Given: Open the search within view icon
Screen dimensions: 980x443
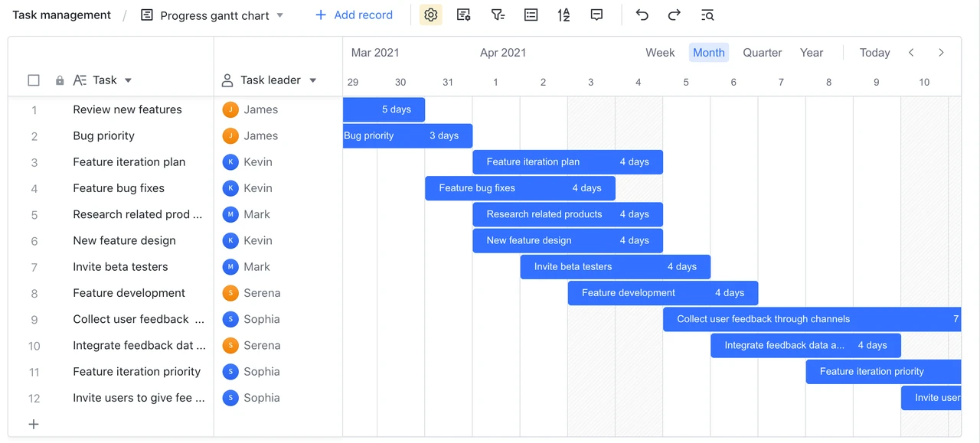Looking at the screenshot, I should click(707, 15).
